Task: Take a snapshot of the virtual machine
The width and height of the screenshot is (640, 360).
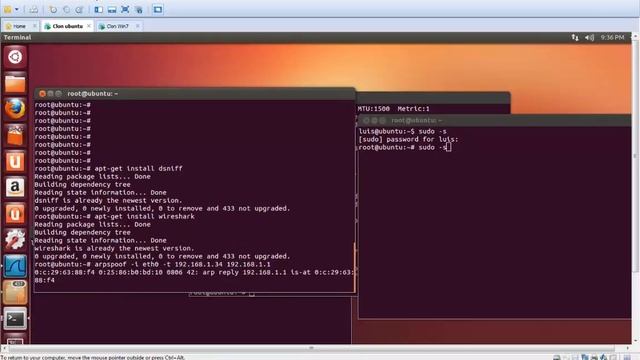Action: click(53, 9)
